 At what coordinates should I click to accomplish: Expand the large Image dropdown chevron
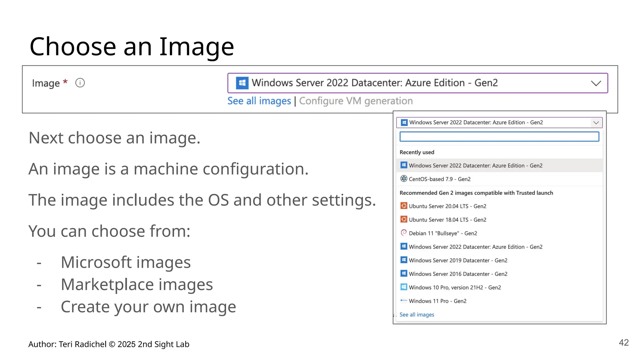point(596,83)
